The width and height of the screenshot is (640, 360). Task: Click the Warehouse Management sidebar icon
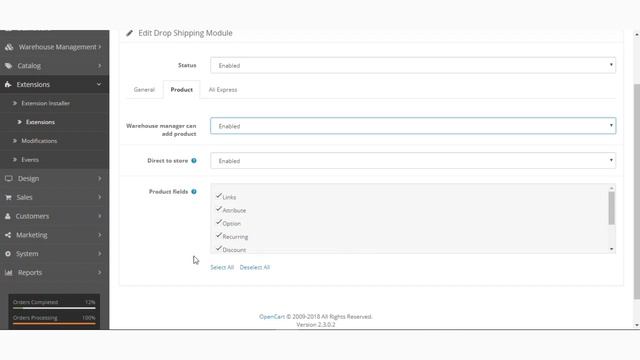click(x=9, y=47)
